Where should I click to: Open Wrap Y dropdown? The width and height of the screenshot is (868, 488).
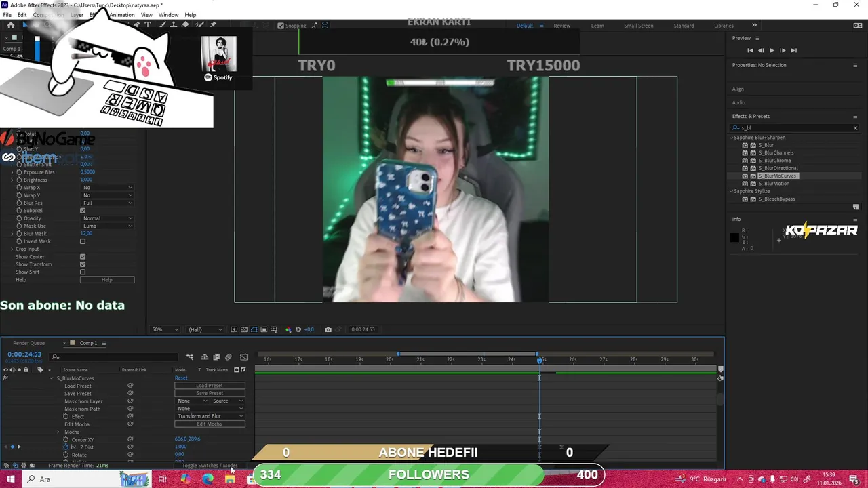click(x=107, y=195)
